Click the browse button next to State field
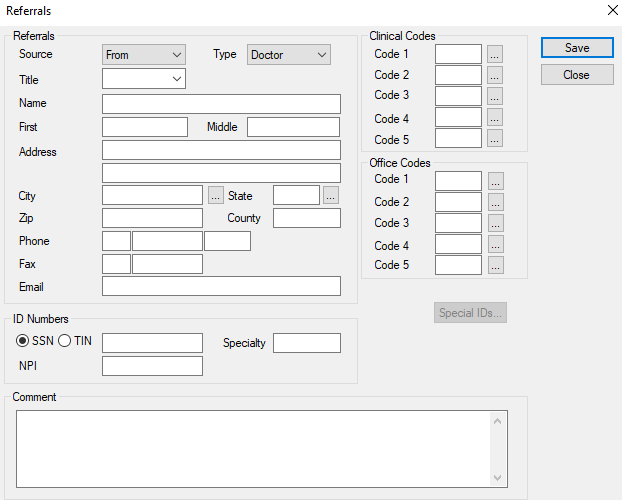 click(x=331, y=196)
